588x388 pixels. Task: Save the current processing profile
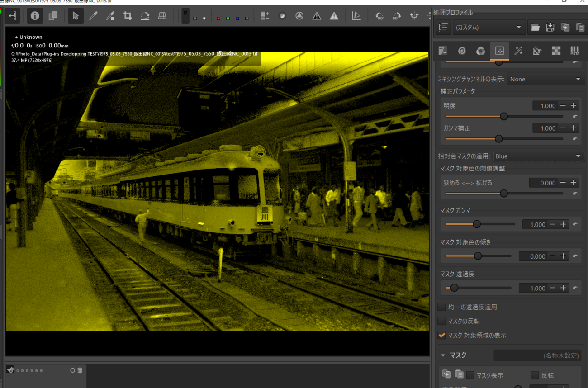(x=550, y=28)
